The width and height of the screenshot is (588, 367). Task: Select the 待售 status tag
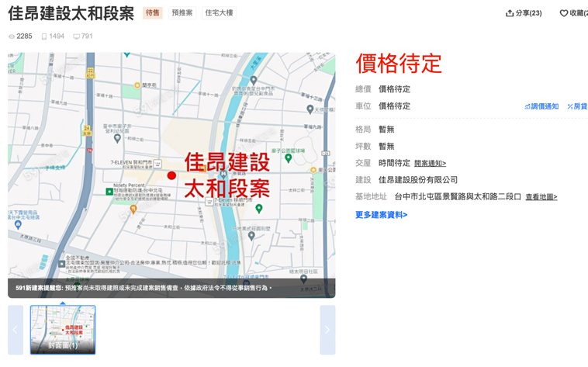pos(152,12)
